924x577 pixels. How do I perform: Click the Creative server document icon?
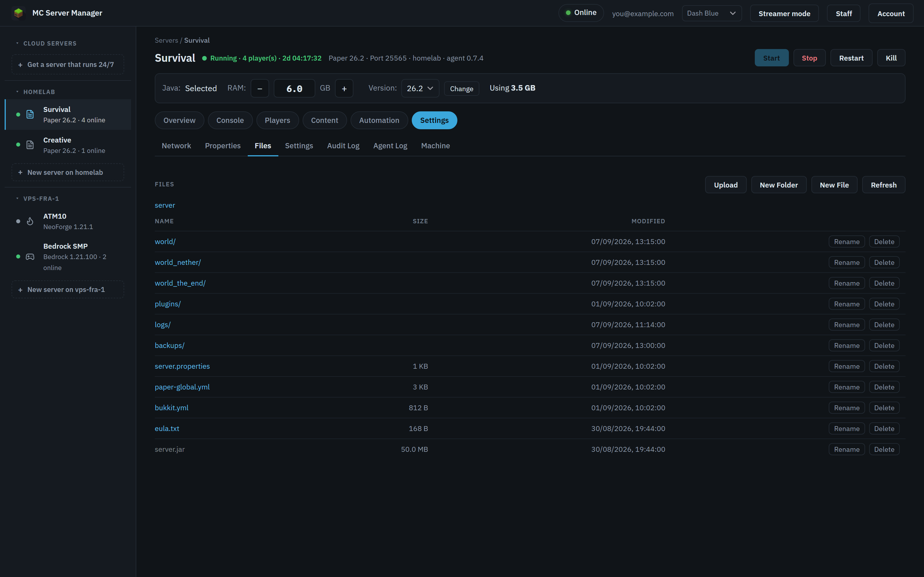30,145
